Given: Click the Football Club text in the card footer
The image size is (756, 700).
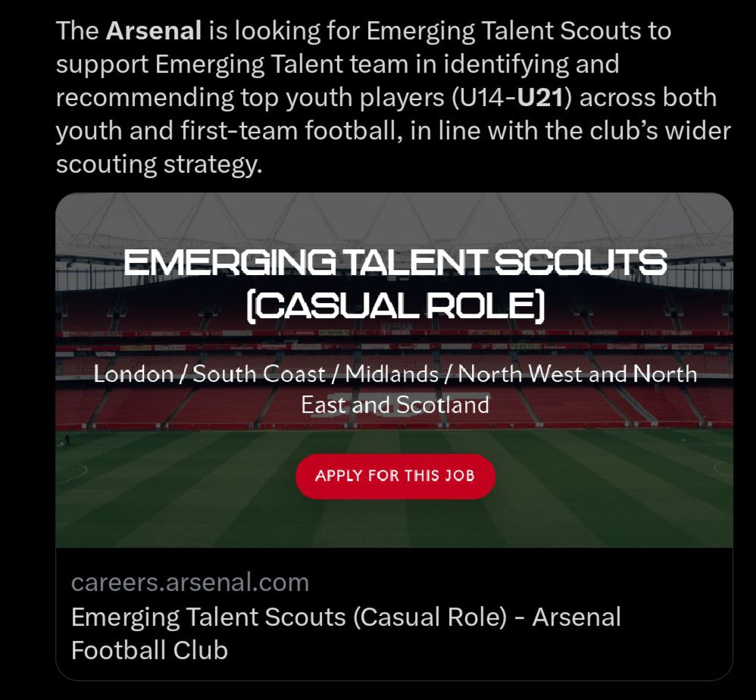Looking at the screenshot, I should pyautogui.click(x=149, y=650).
